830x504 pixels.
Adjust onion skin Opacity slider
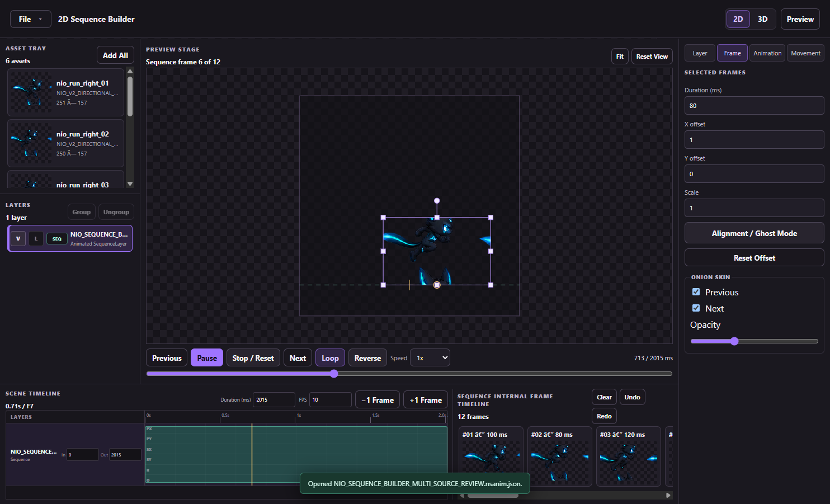[754, 341]
